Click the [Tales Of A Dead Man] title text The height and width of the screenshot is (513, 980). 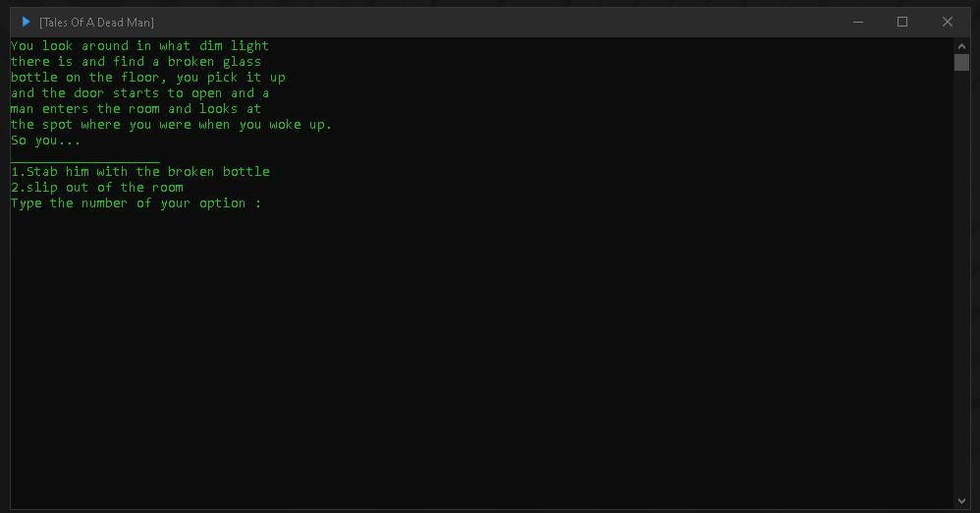97,23
